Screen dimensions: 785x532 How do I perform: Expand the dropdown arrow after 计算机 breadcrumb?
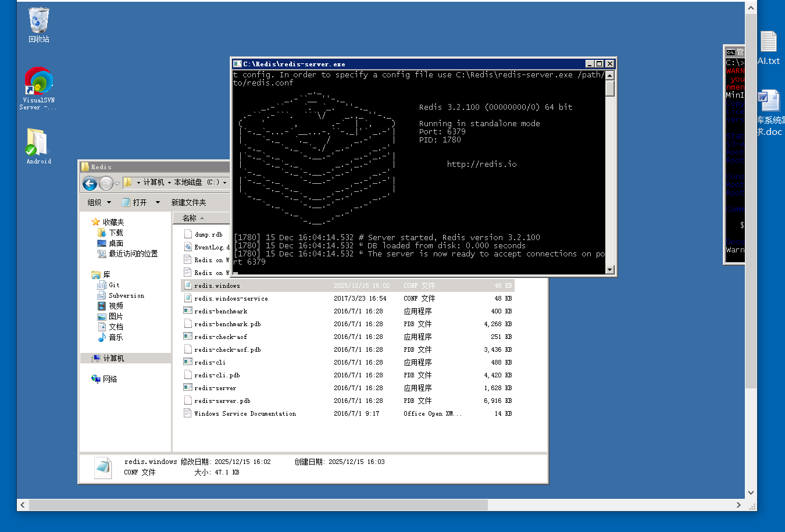click(x=169, y=183)
